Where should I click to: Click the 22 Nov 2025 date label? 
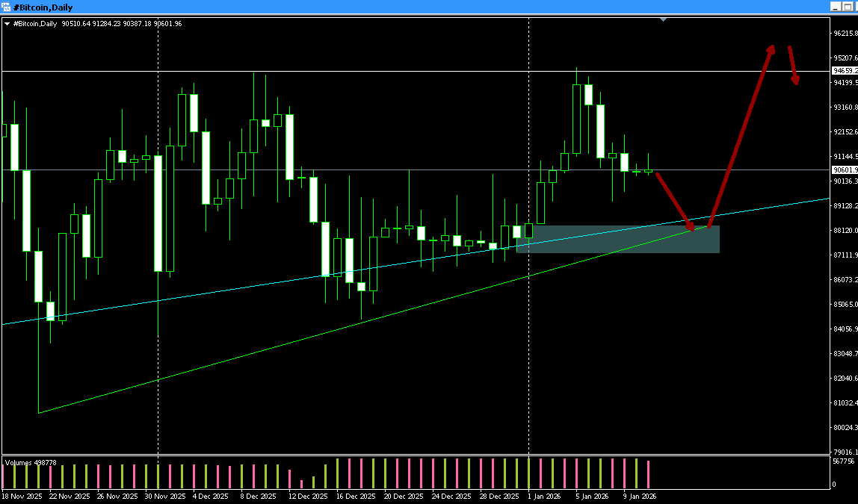[x=70, y=497]
